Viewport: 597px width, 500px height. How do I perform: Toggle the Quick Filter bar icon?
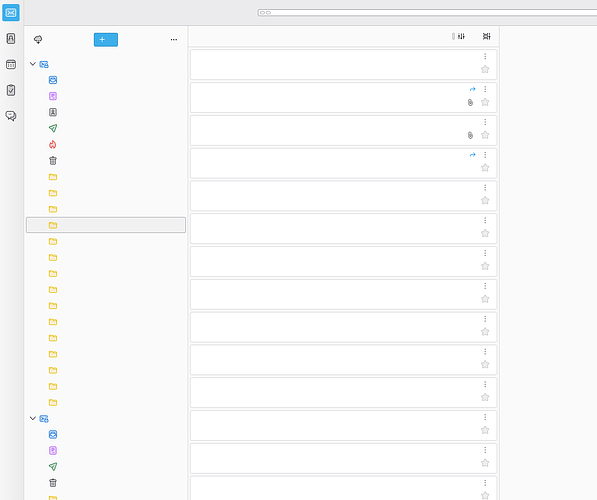click(461, 36)
